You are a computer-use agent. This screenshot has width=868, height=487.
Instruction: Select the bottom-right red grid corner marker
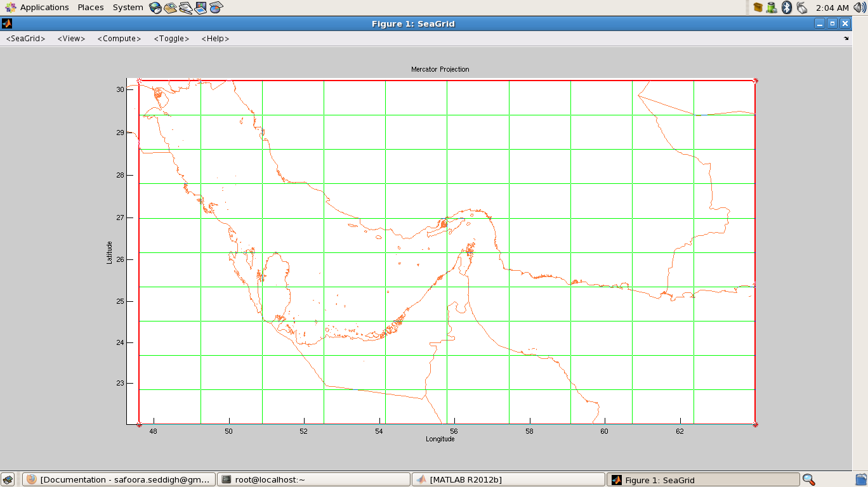click(755, 424)
